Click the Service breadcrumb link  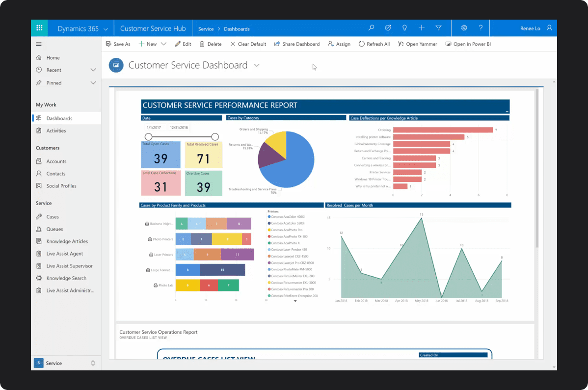tap(206, 29)
